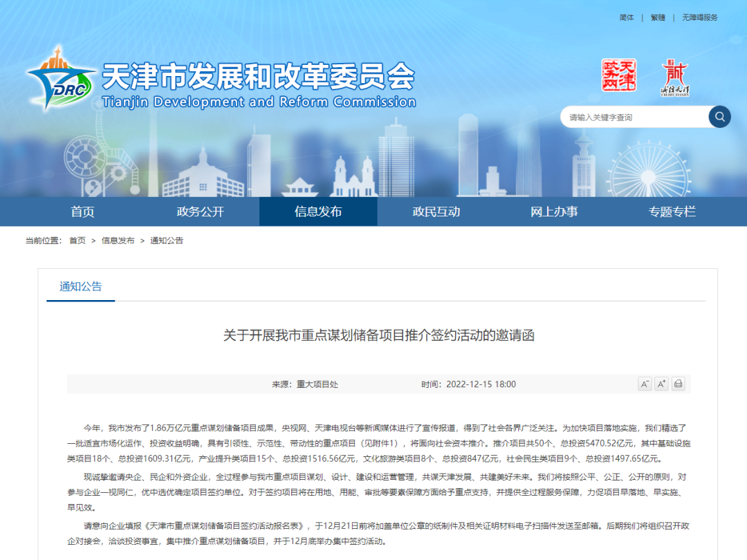Go to 首页 in breadcrumb
Image resolution: width=747 pixels, height=560 pixels.
(x=77, y=241)
